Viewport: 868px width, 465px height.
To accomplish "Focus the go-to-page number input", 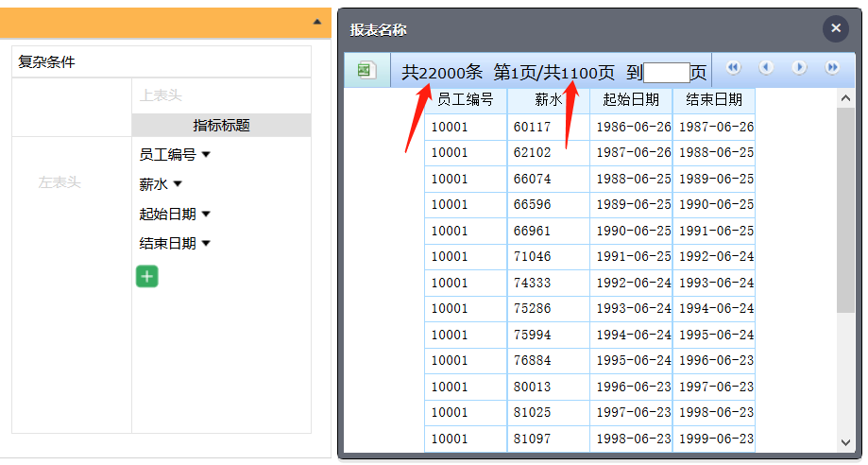I will click(667, 73).
